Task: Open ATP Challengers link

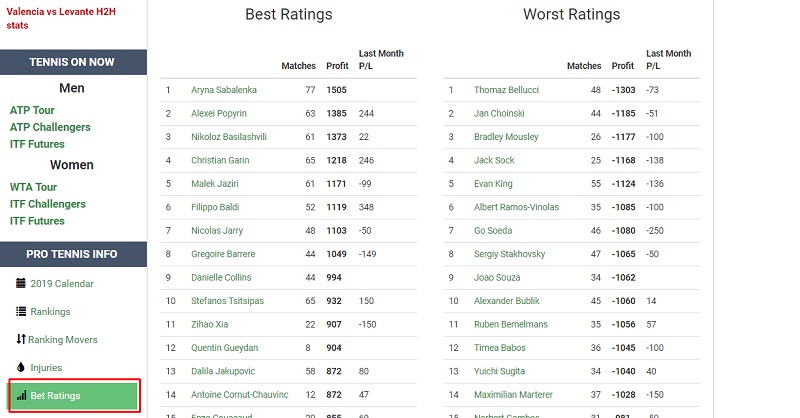Action: tap(50, 127)
